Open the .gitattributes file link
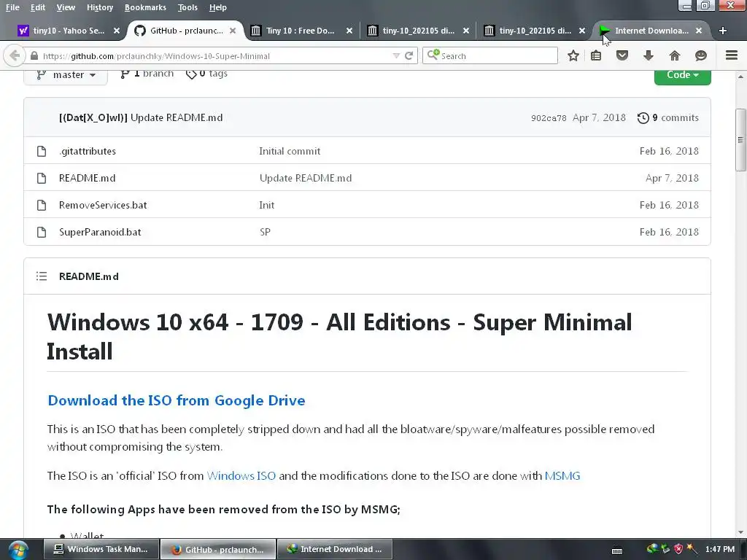 88,151
